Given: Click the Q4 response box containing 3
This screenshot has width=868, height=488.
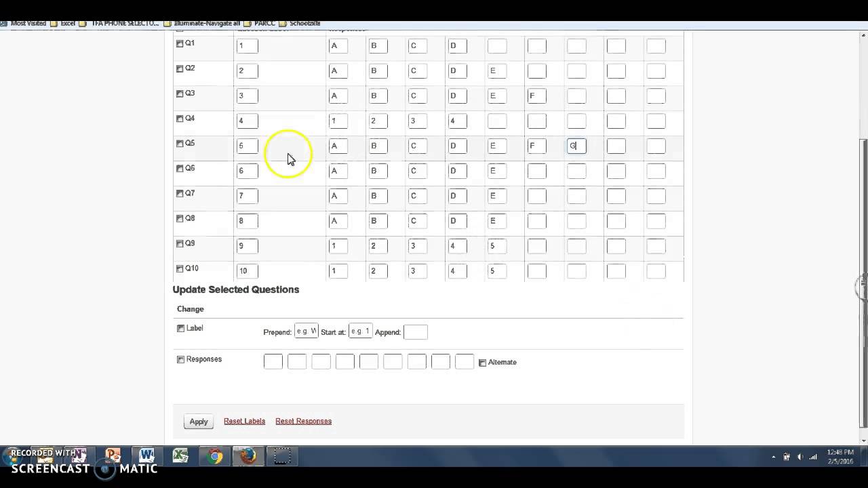Looking at the screenshot, I should [417, 121].
